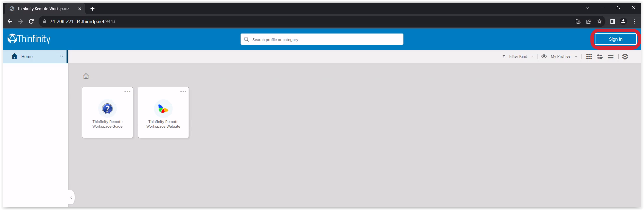Click the Sign In button
644x210 pixels.
click(x=616, y=39)
